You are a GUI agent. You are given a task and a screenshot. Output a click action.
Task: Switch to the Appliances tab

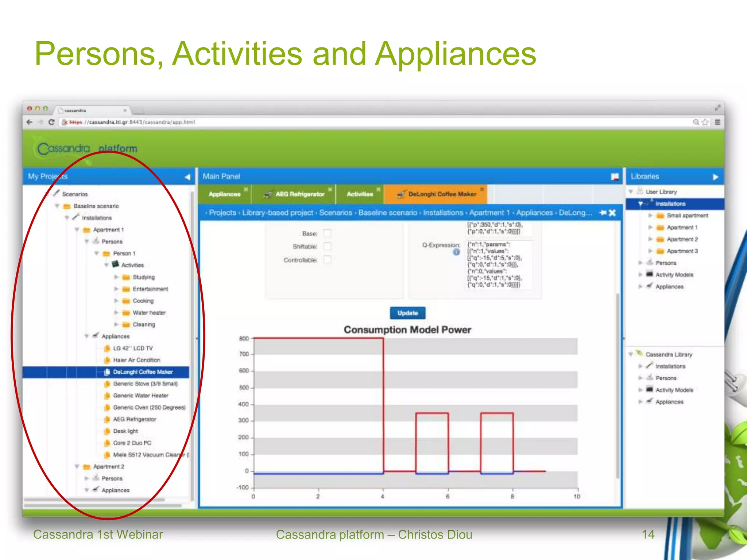pyautogui.click(x=224, y=194)
